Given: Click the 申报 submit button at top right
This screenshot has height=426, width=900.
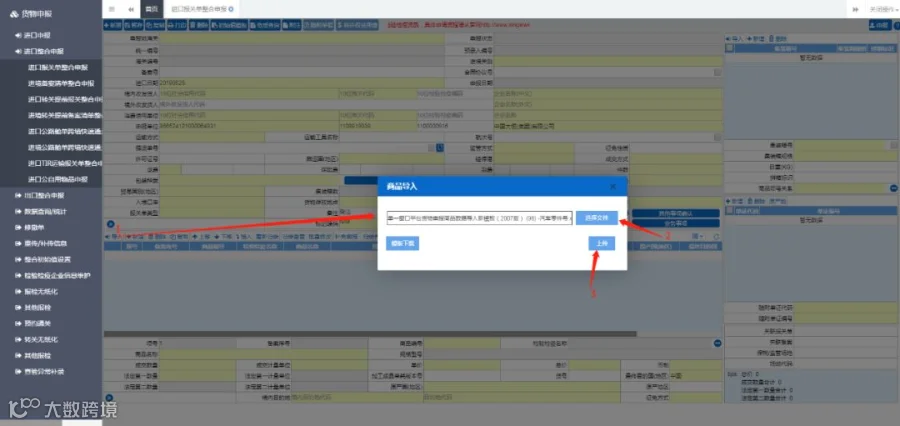Looking at the screenshot, I should 878,25.
